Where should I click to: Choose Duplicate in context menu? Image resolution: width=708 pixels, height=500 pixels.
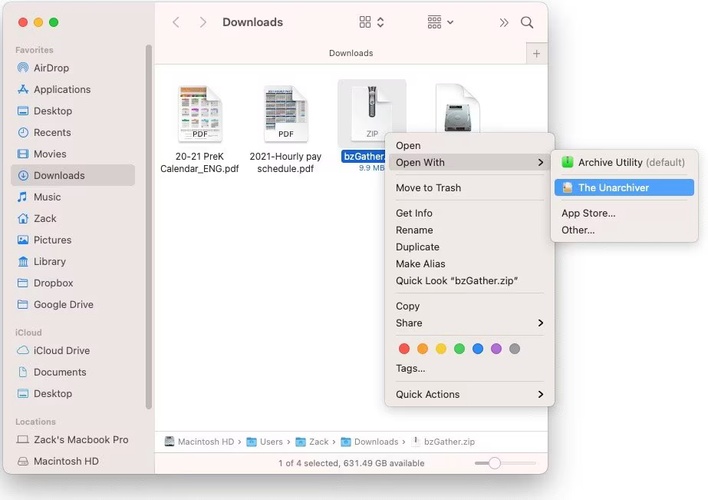click(470, 247)
